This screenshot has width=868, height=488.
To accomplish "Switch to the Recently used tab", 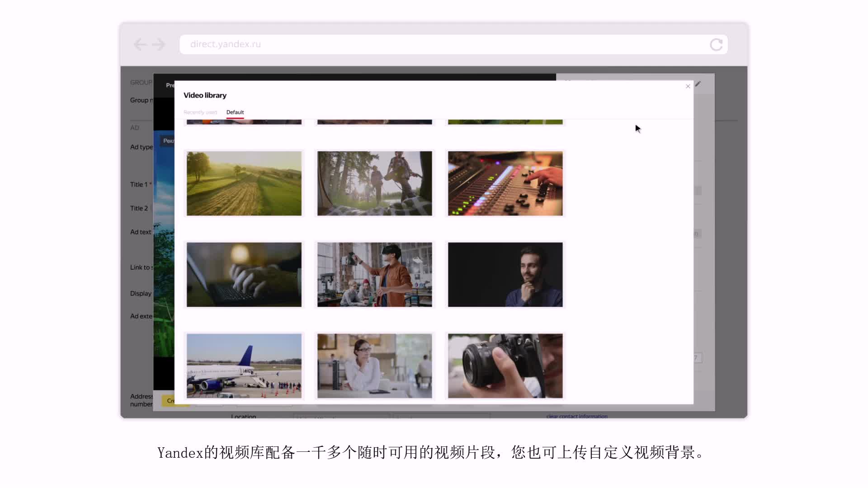I will [200, 113].
